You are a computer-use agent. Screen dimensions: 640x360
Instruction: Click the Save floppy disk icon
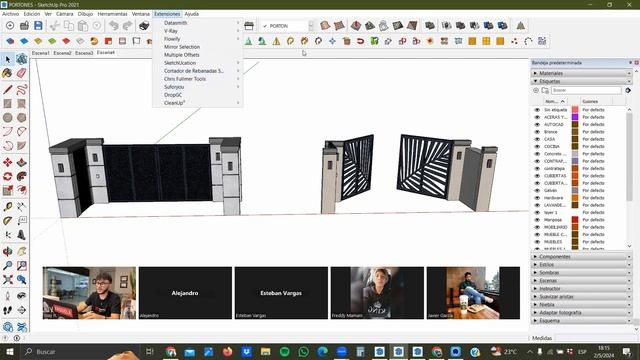point(38,26)
